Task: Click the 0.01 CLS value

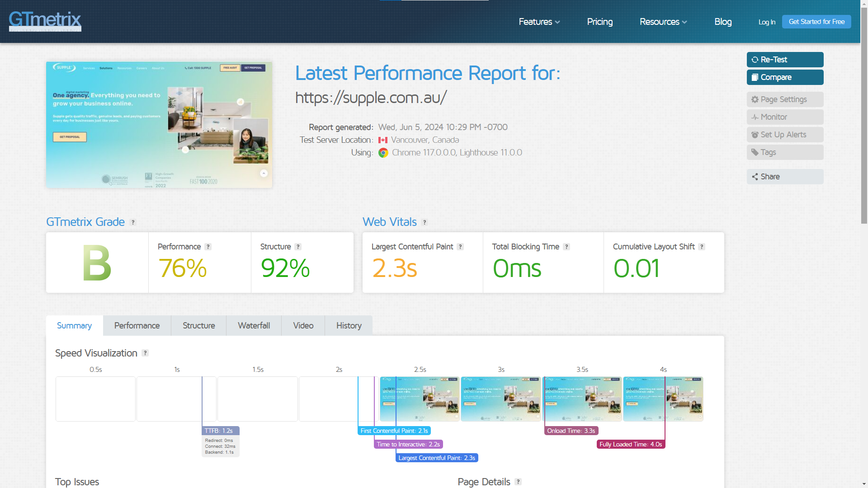Action: click(x=636, y=268)
